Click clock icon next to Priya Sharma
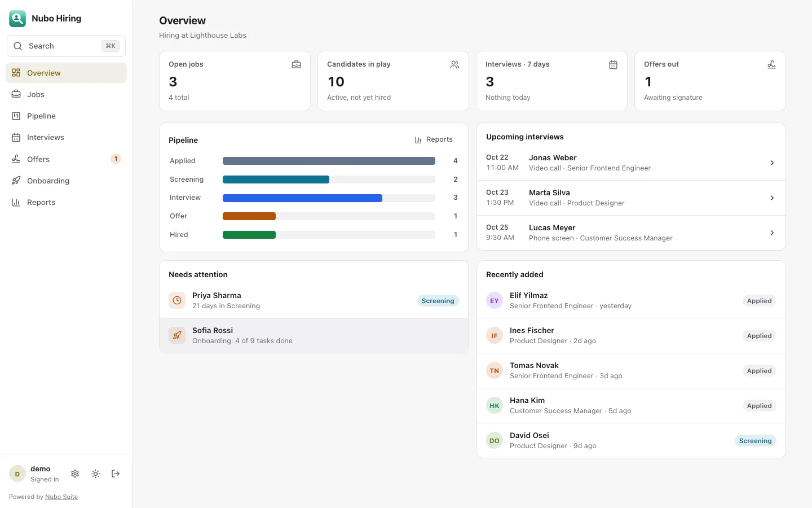Screen dimensions: 812x508 coord(177,300)
